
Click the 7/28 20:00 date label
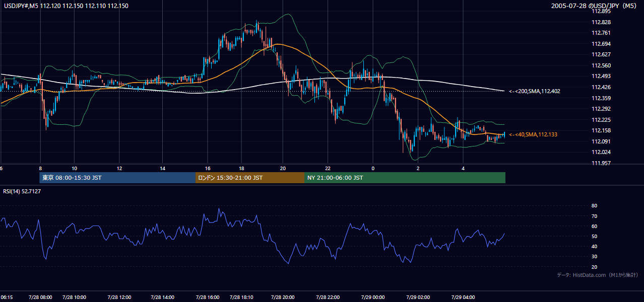pos(283,297)
